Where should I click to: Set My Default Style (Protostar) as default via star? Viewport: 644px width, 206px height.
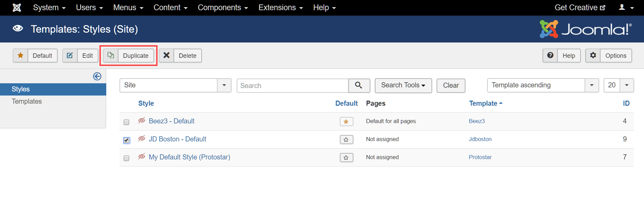point(346,157)
